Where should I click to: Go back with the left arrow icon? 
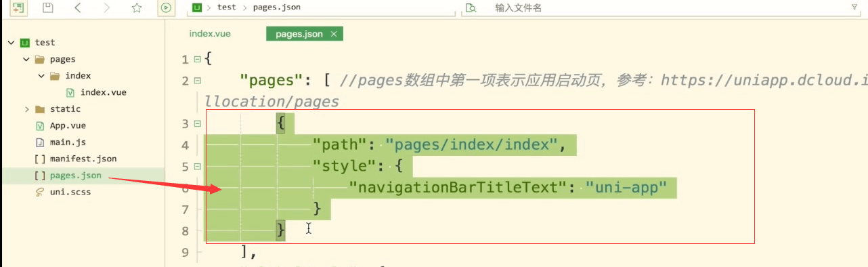tap(77, 8)
